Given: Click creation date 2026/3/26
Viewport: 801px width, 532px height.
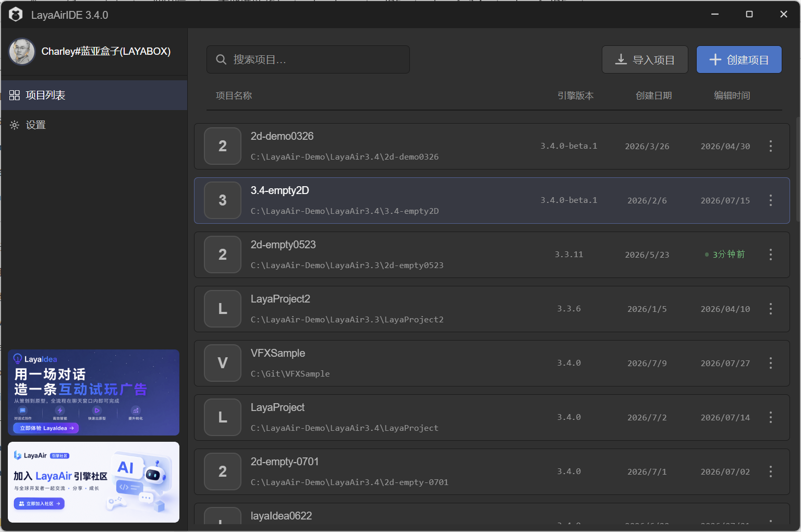Looking at the screenshot, I should point(647,147).
